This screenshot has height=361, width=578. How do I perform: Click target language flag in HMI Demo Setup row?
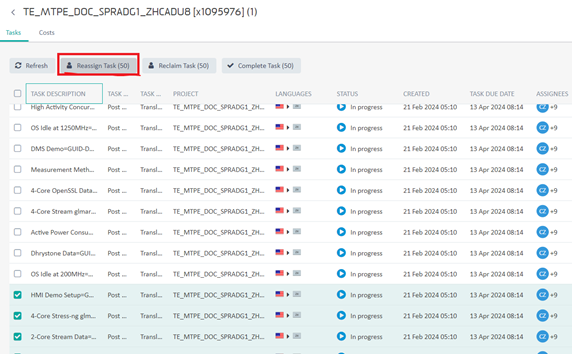point(297,294)
